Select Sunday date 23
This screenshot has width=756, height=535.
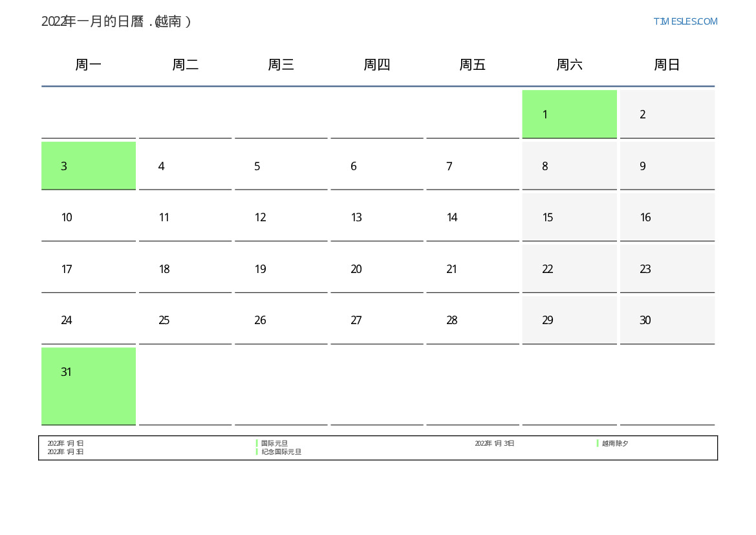[667, 268]
